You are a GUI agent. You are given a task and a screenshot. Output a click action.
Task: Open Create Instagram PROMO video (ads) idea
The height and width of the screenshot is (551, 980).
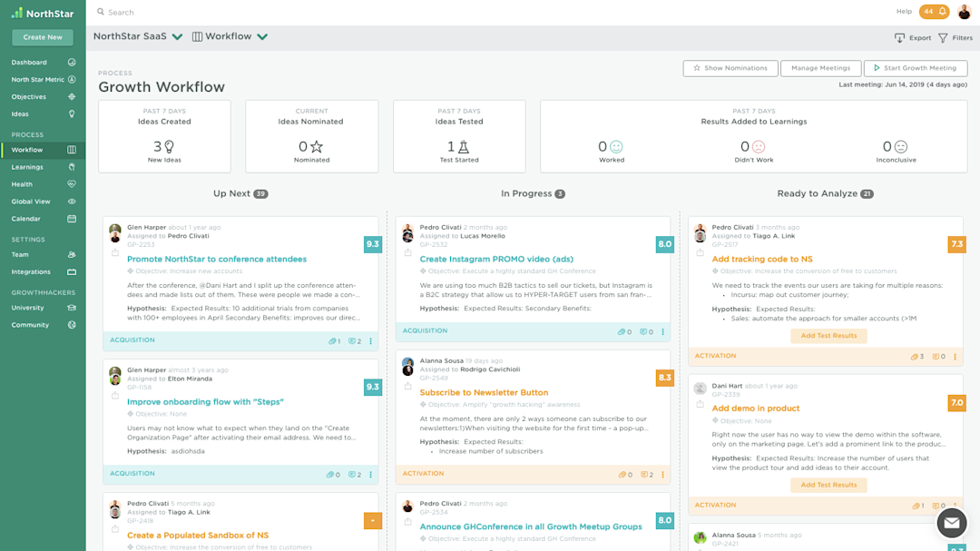coord(496,259)
